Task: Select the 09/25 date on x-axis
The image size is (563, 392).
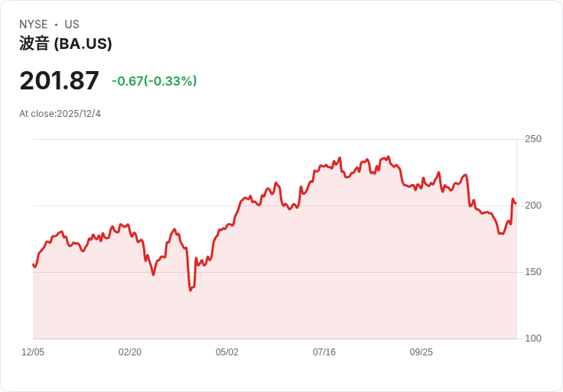Action: 421,352
